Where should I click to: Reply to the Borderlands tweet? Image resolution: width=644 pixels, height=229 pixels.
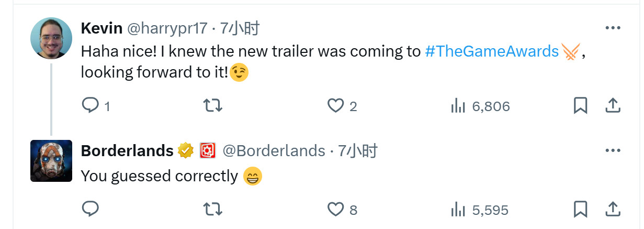pos(91,210)
